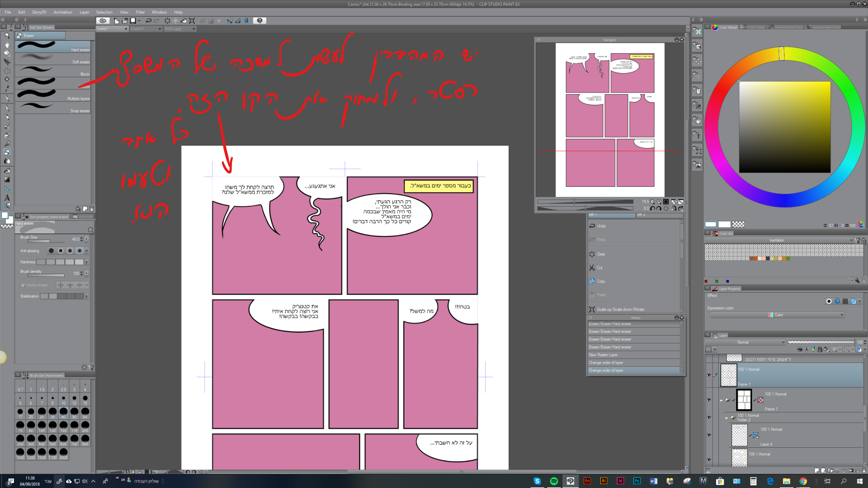Switch to the Comic2 document tab
This screenshot has width=868, height=488.
[138, 29]
